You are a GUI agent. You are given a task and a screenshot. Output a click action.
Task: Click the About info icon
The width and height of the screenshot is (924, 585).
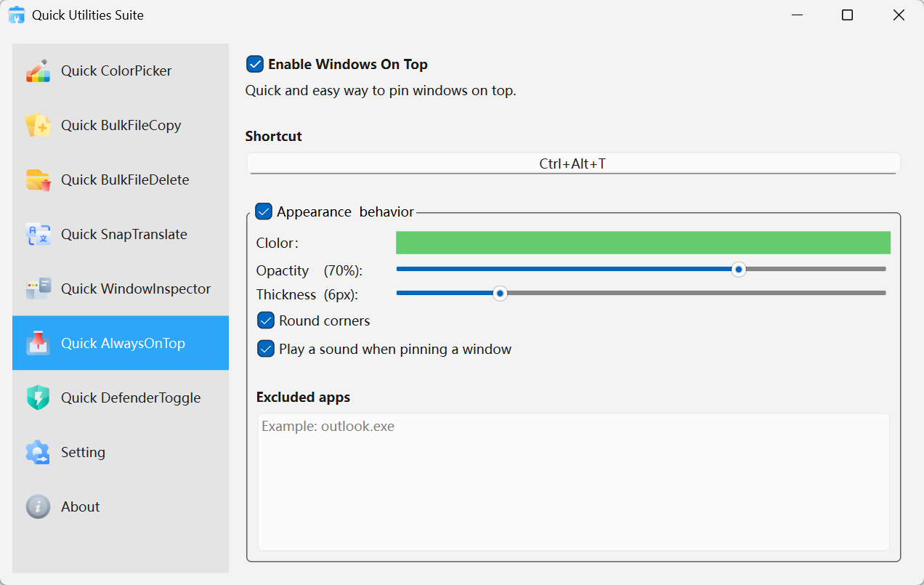click(x=38, y=507)
